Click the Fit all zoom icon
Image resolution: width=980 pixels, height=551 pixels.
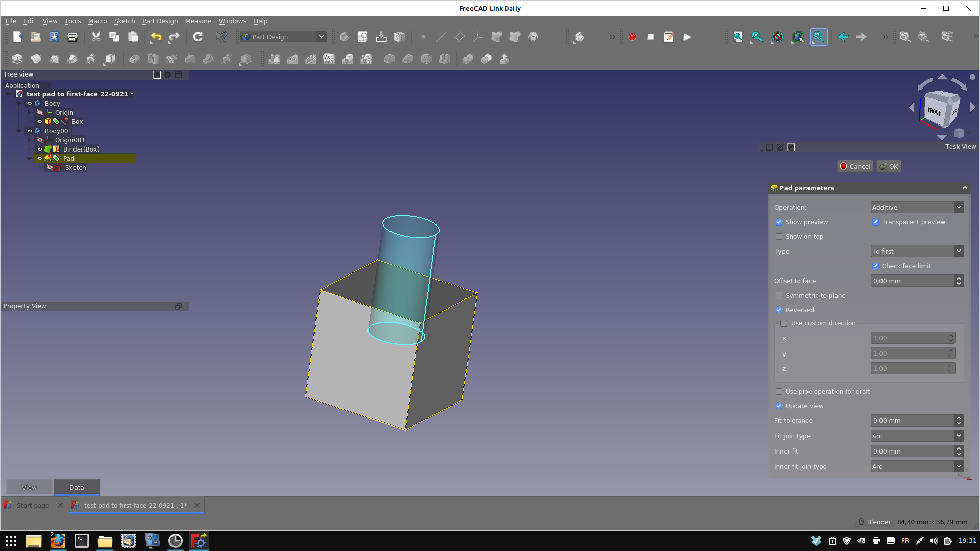(x=738, y=37)
